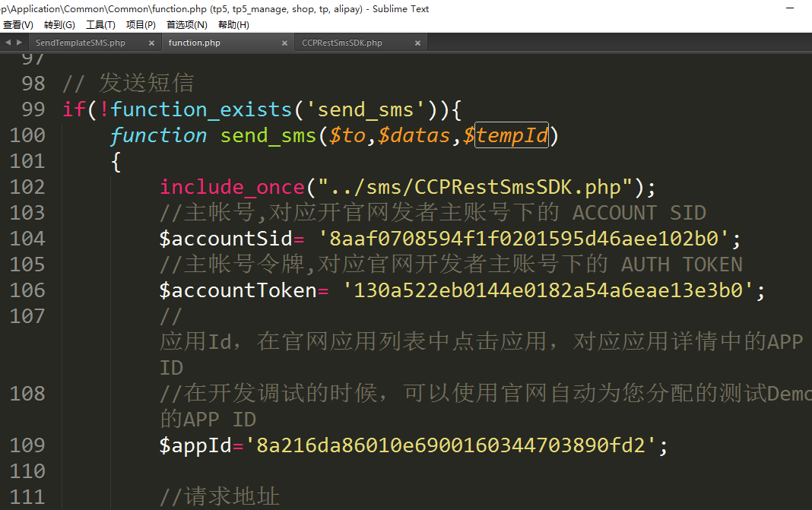Open the 工具(T) menu
This screenshot has height=510, width=812.
pos(100,25)
